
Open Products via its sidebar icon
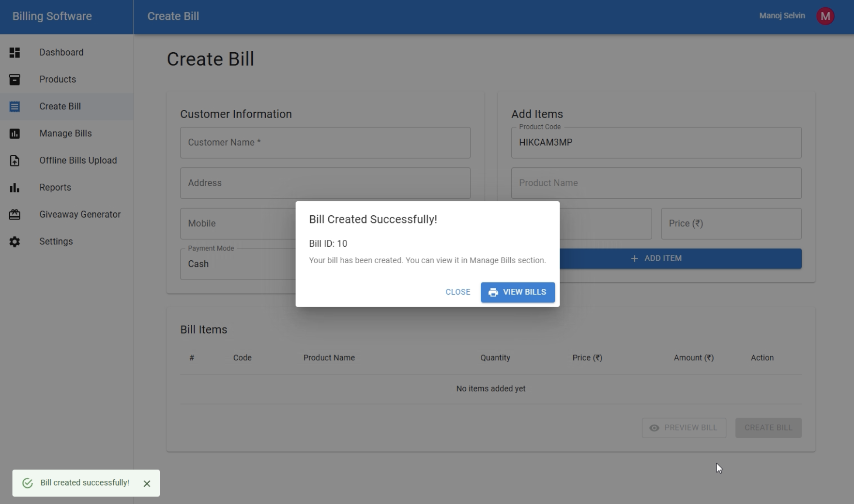pyautogui.click(x=15, y=79)
